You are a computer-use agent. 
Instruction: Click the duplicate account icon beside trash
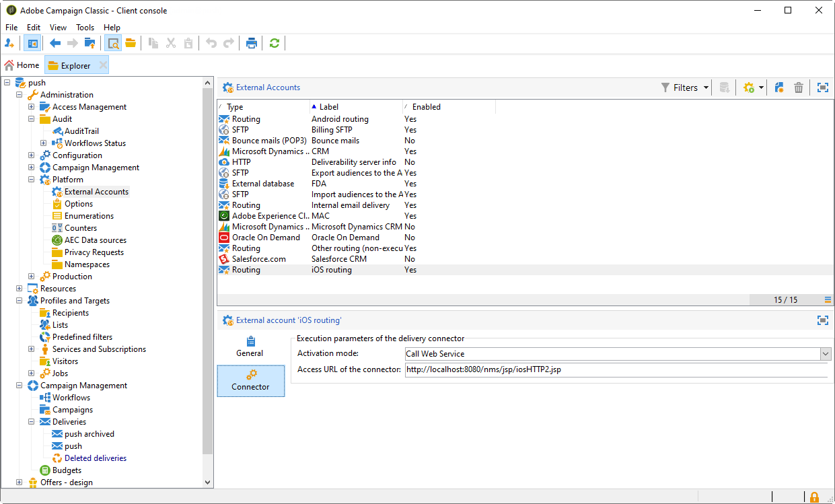coord(779,87)
